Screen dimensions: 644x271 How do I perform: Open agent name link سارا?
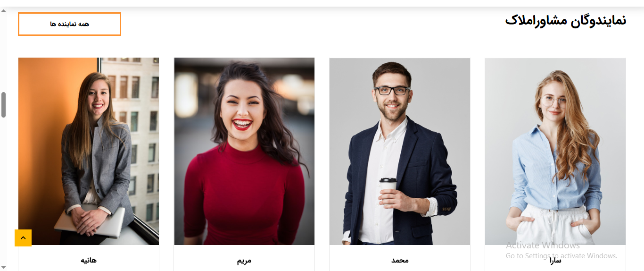point(555,260)
